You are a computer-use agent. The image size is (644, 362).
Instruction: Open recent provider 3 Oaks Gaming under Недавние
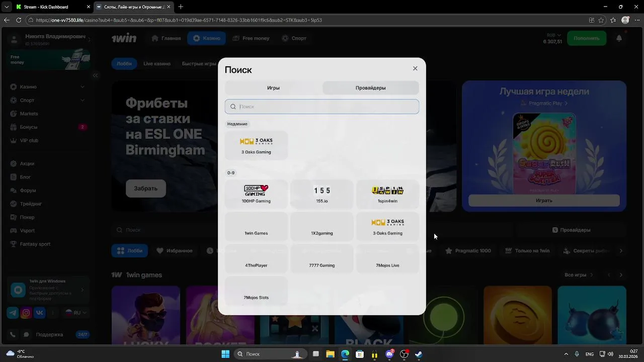pos(256,145)
